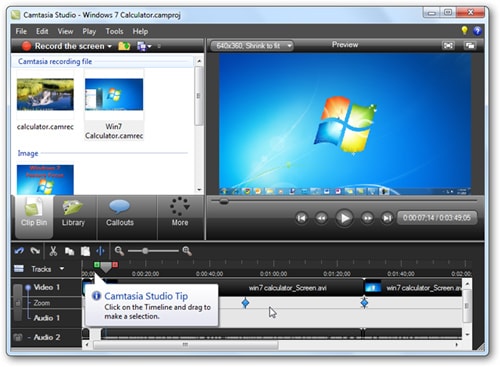The height and width of the screenshot is (367, 500).
Task: Click the detach preview window icon
Action: [x=470, y=46]
